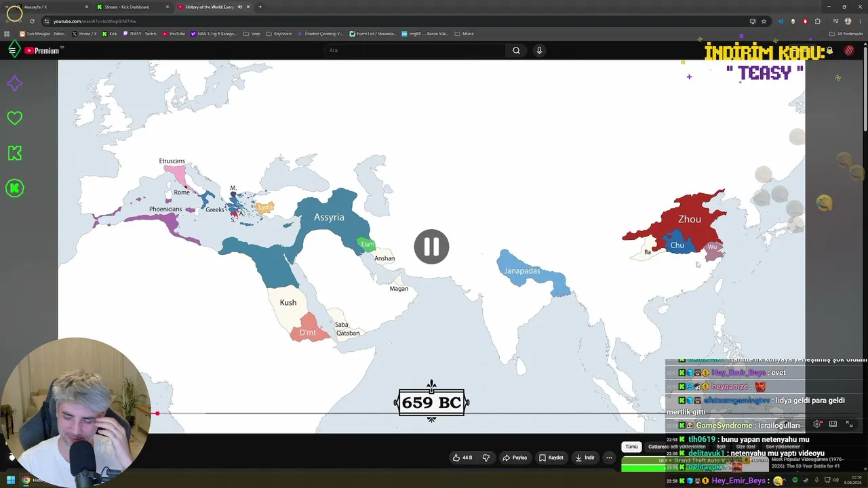Image resolution: width=868 pixels, height=488 pixels.
Task: Click the purple sparkle overlay icon
Action: click(x=14, y=83)
